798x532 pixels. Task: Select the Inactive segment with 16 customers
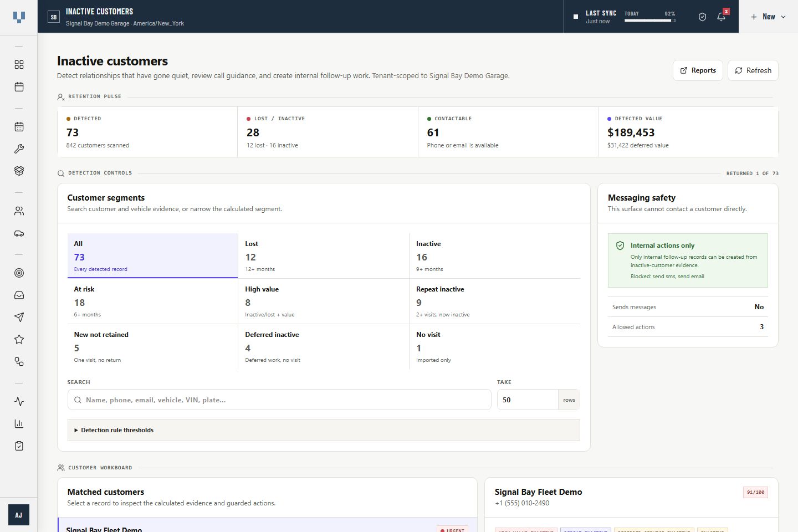pyautogui.click(x=495, y=255)
